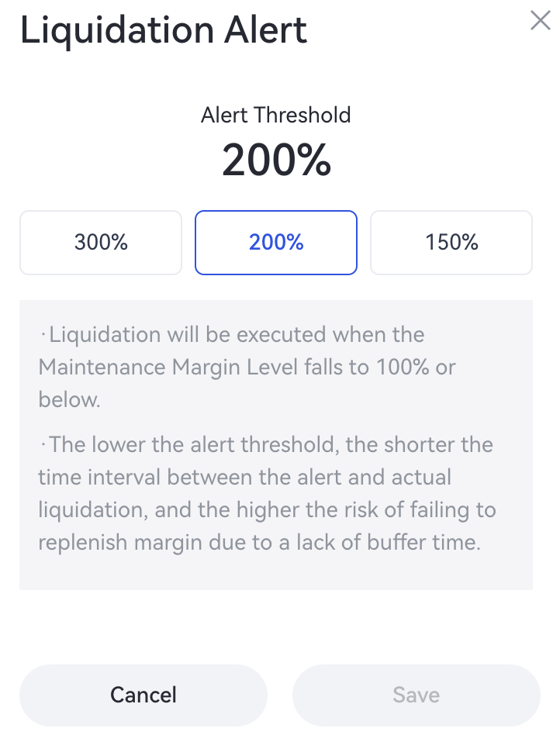Set alert threshold to 150%
The image size is (560, 735).
point(451,243)
